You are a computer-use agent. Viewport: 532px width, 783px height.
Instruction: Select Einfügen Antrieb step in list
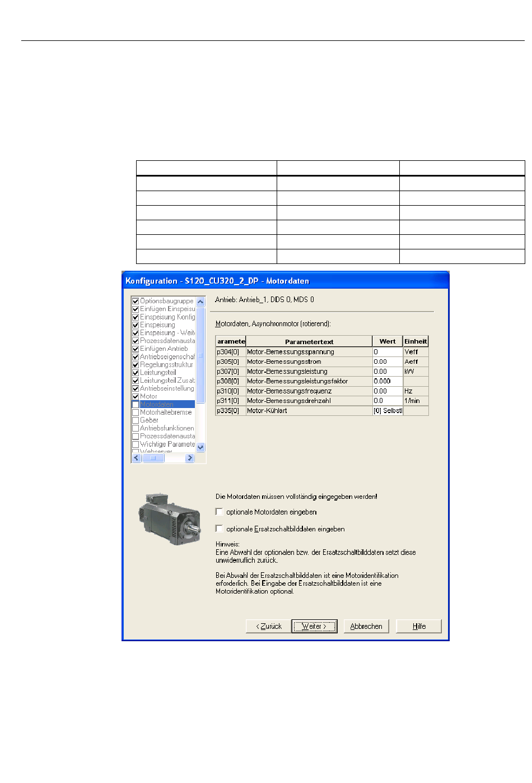tap(164, 349)
